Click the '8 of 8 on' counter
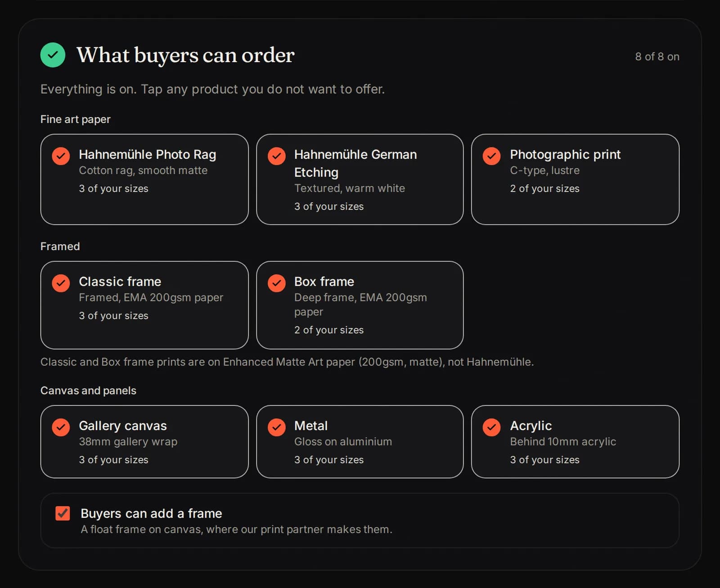 (x=657, y=57)
